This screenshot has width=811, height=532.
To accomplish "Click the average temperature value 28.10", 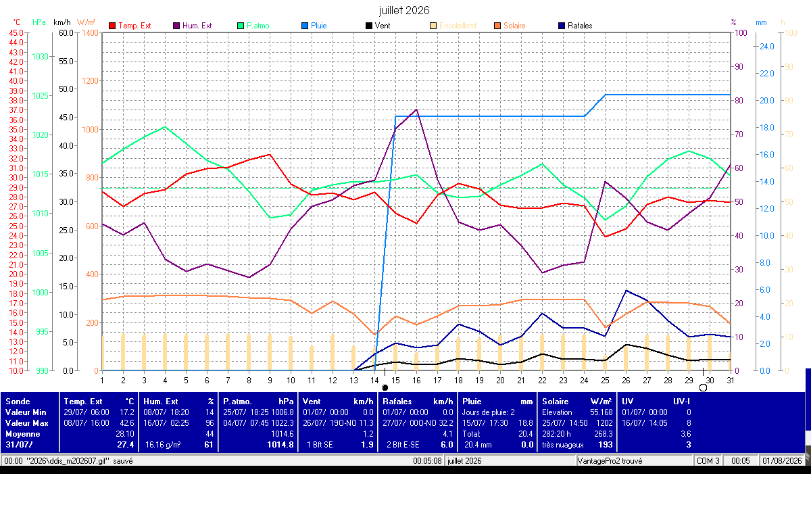I will [x=125, y=433].
